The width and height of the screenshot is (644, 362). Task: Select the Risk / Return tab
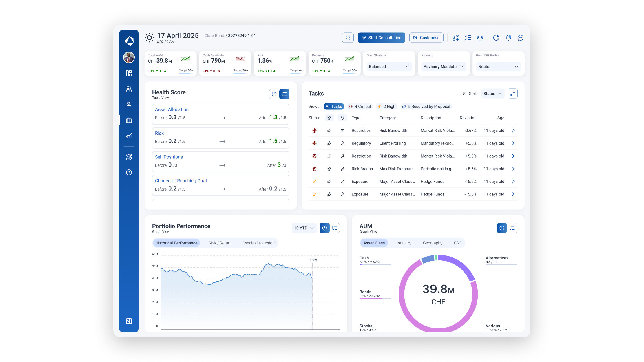point(220,243)
